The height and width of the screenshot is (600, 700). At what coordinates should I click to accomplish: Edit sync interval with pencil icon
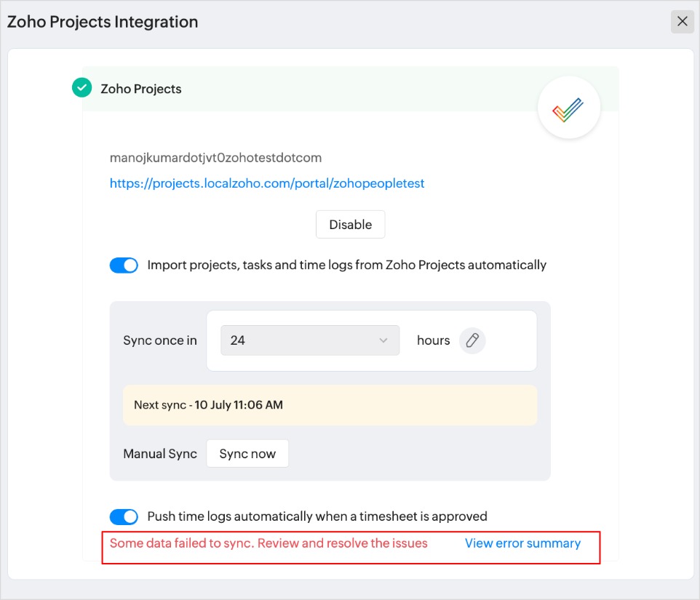coord(472,340)
